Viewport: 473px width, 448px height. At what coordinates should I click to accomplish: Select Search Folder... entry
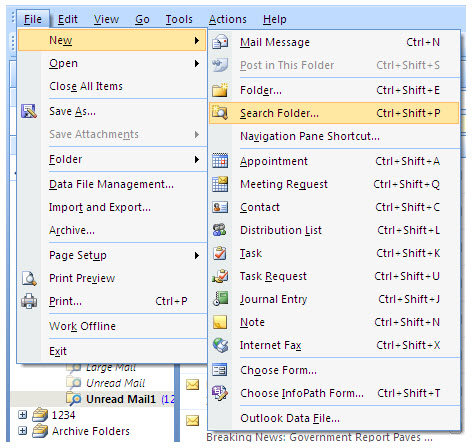tap(334, 113)
